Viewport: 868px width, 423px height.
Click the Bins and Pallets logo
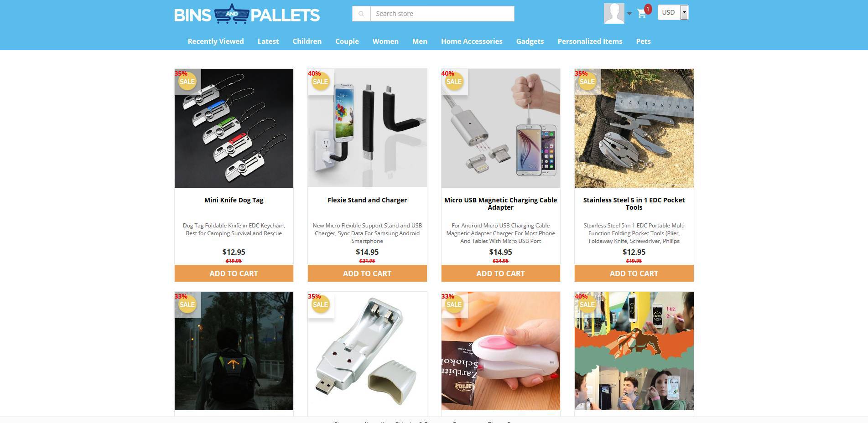click(247, 14)
